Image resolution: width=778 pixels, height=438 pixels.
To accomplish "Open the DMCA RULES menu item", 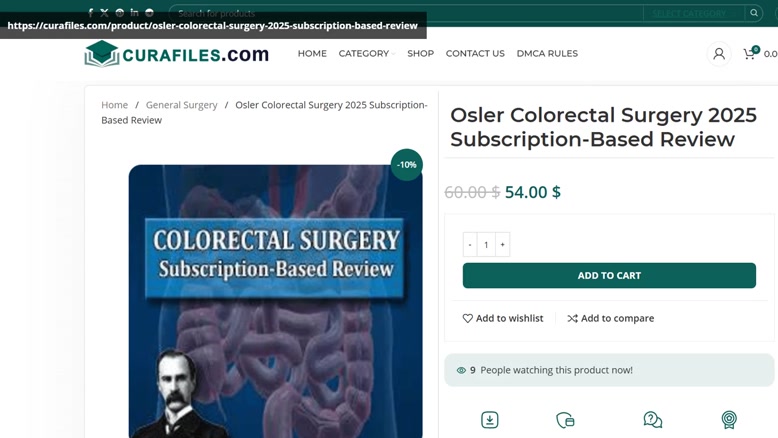I will click(x=547, y=54).
